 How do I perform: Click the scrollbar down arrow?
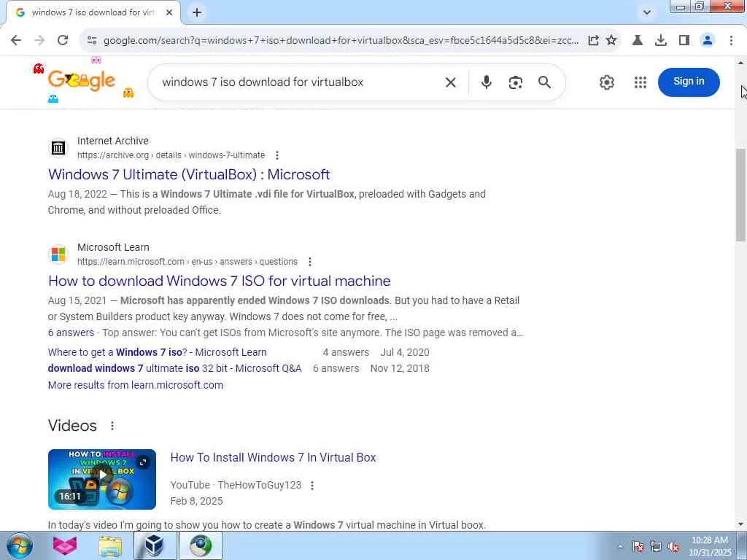[741, 525]
